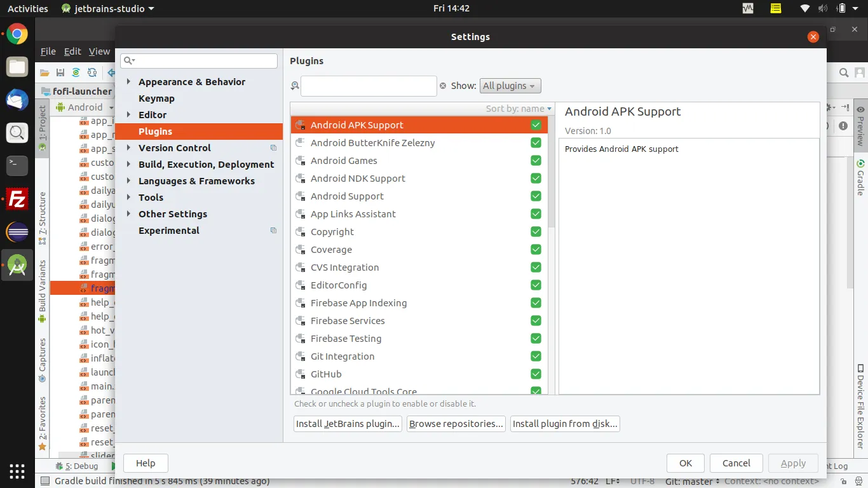Clear the plugin search field
The height and width of the screenshot is (488, 868).
pos(443,86)
